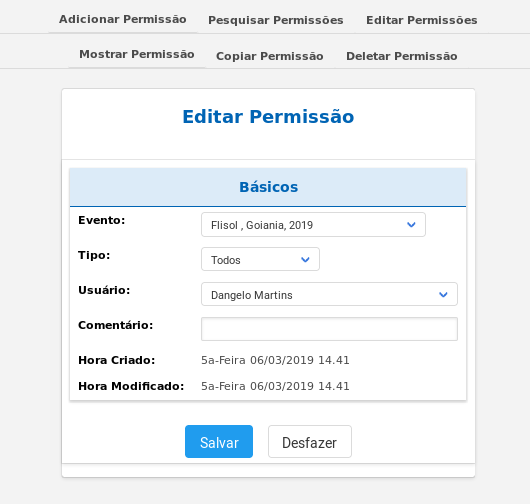
Task: Save changes with the Salvar button
Action: coord(219,442)
